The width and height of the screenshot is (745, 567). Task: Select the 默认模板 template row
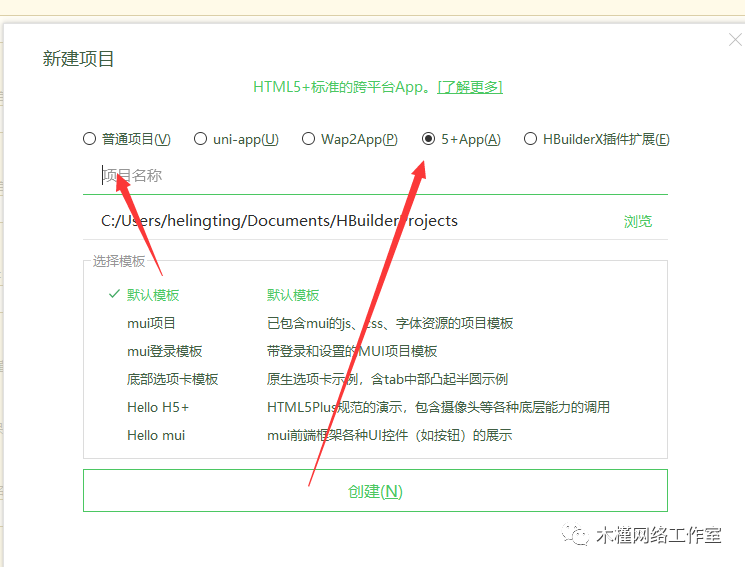pyautogui.click(x=375, y=295)
